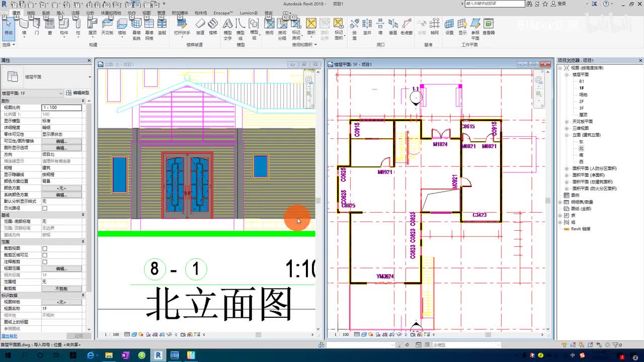Click the 房间分隔 (Room Separator) tool
Image resolution: width=644 pixels, height=362 pixels.
(x=282, y=29)
